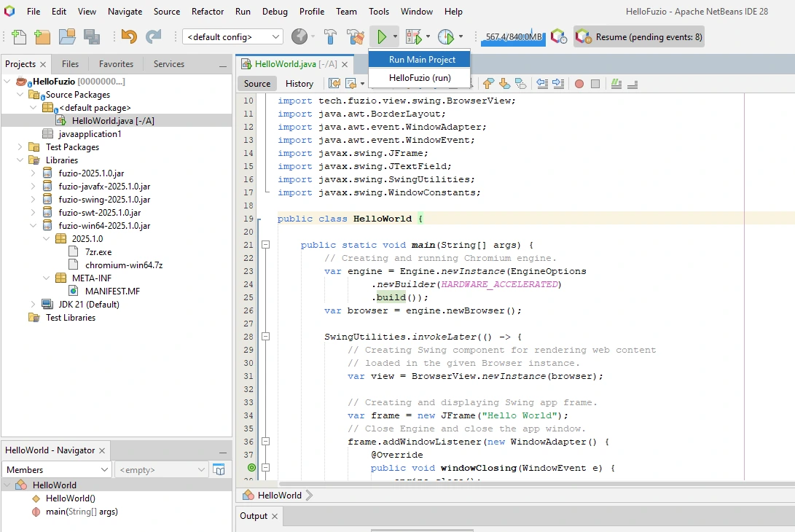
Task: Collapse the Libraries node
Action: tap(20, 160)
